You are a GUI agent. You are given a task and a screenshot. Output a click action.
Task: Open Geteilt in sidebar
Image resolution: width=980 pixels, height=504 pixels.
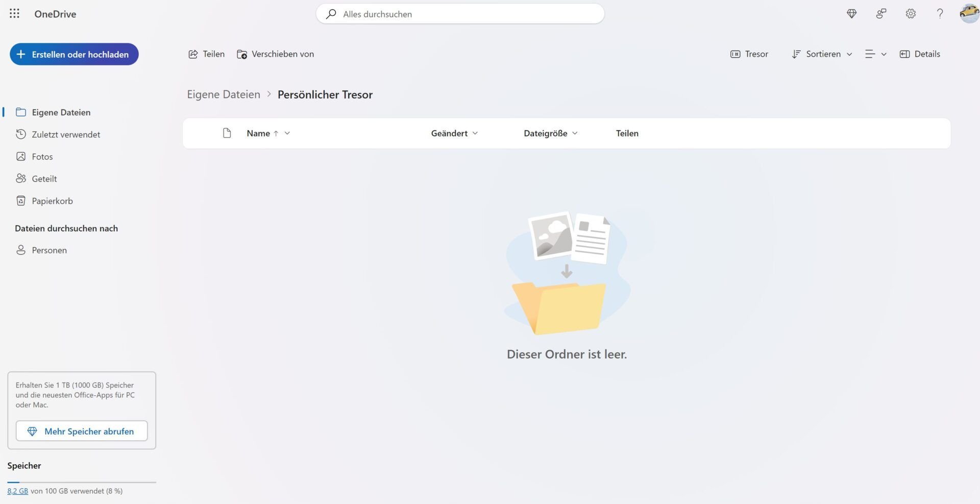tap(36, 179)
